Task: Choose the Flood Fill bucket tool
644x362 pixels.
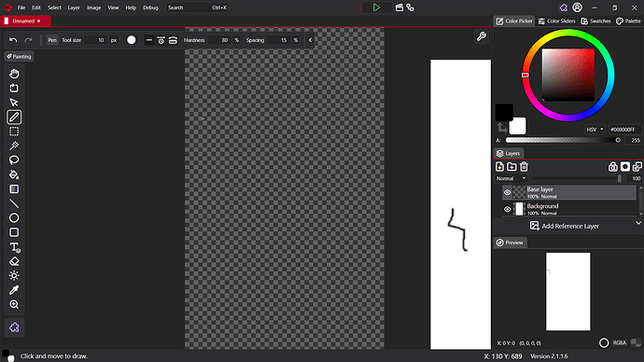Action: (x=14, y=174)
